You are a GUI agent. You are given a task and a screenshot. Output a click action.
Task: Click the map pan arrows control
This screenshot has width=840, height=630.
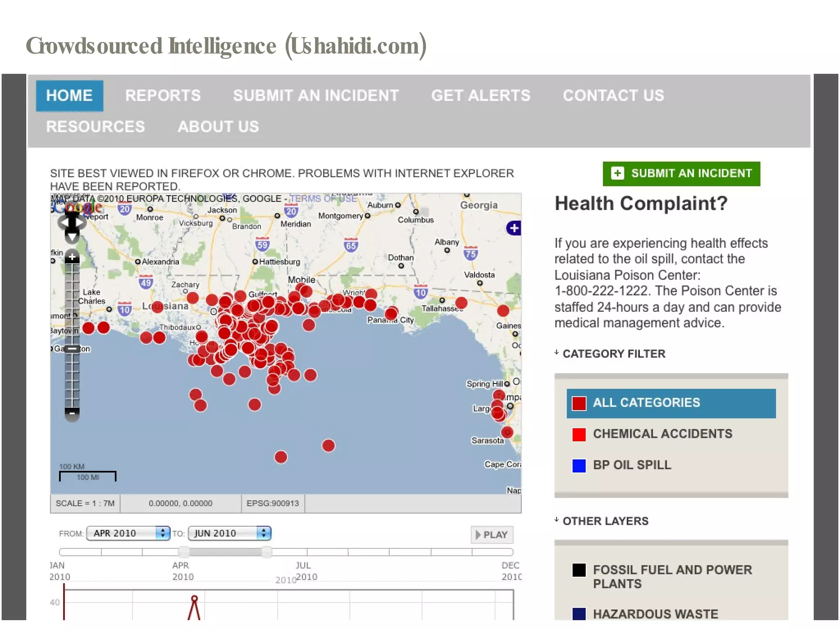click(x=72, y=222)
